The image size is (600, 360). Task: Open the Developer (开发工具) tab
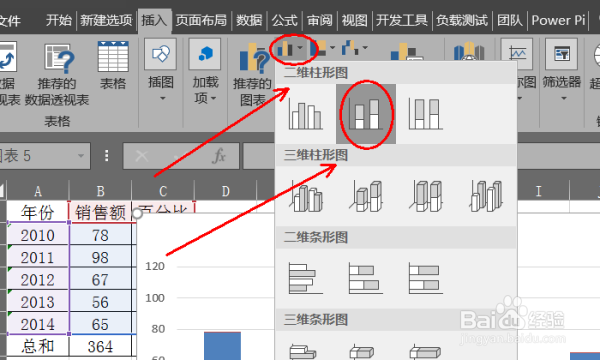click(401, 20)
